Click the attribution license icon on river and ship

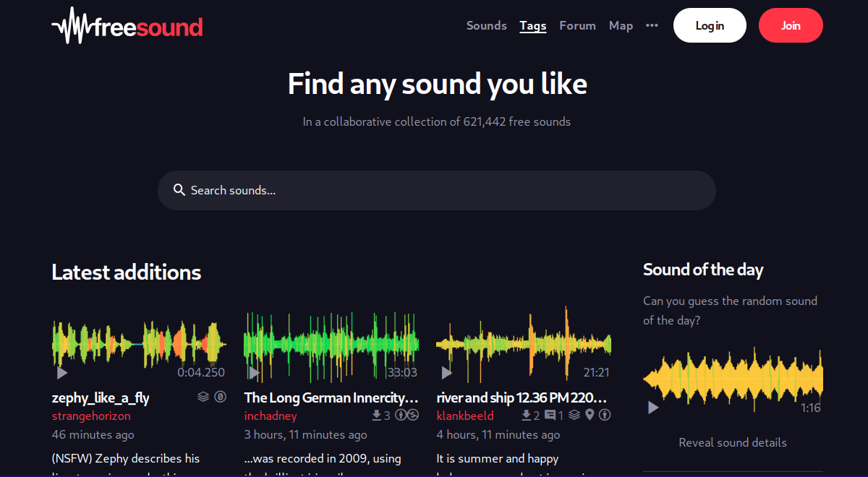605,415
